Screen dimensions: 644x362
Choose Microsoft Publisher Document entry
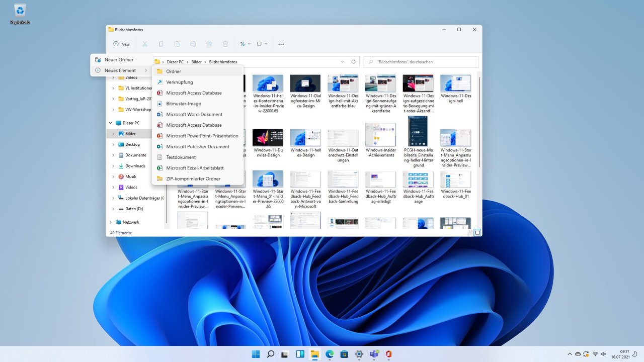point(198,146)
